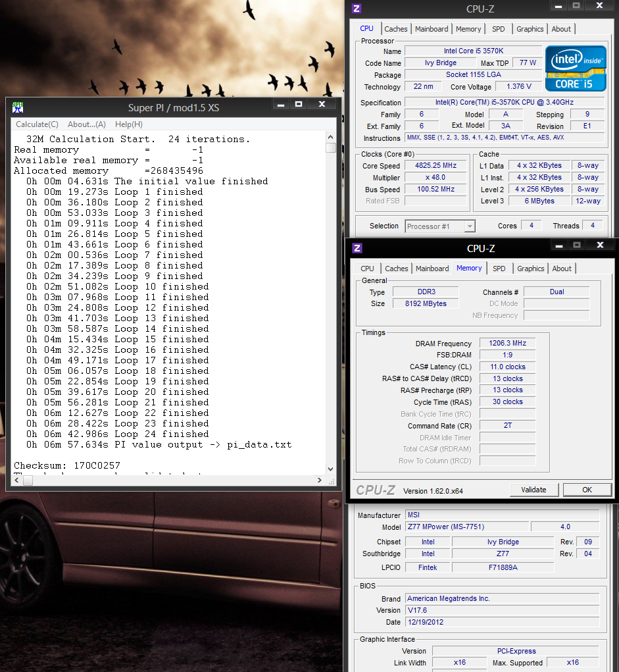Click Super PI vertical scrollbar down arrow
This screenshot has width=619, height=672.
[330, 469]
